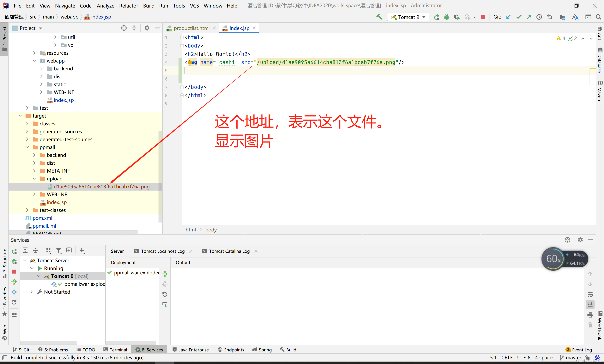Open the VCS menu

click(x=194, y=5)
